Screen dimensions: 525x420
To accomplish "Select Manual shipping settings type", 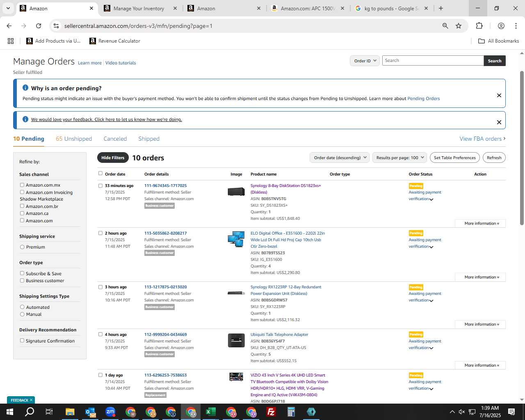I will (22, 314).
